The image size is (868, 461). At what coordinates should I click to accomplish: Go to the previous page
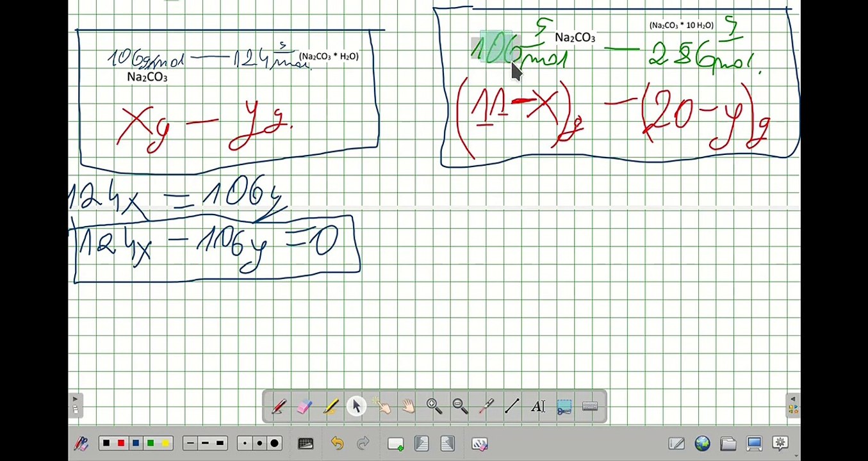coord(422,443)
